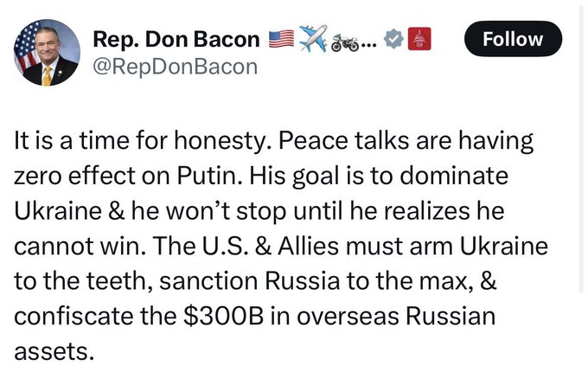Click the @RepDonBacon handle
588x385 pixels.
click(174, 66)
